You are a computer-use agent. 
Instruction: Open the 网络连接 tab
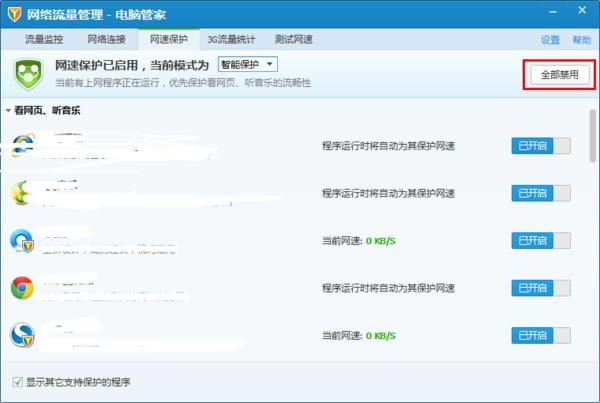[107, 40]
